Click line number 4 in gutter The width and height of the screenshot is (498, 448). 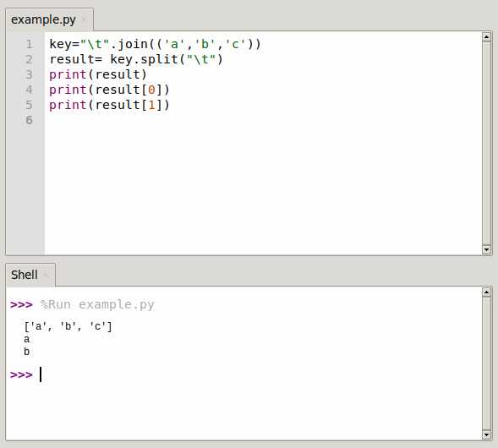coord(30,90)
